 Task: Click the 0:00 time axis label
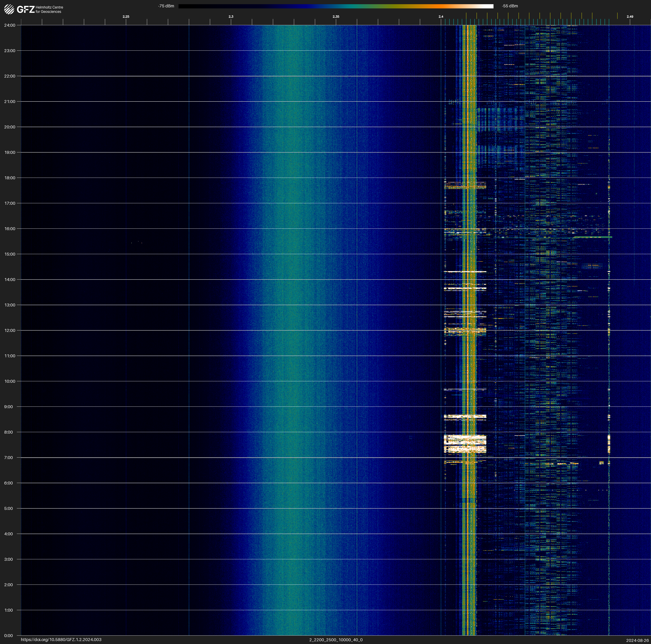(x=9, y=636)
